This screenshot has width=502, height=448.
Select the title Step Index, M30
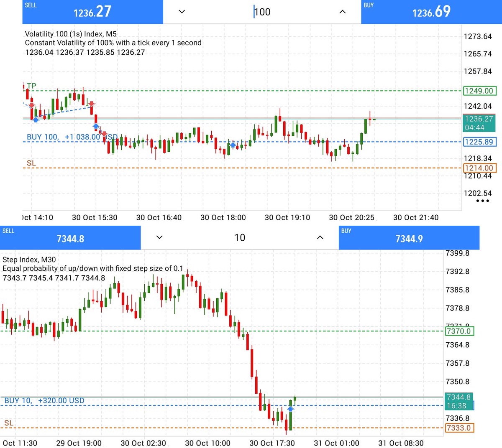coord(29,260)
